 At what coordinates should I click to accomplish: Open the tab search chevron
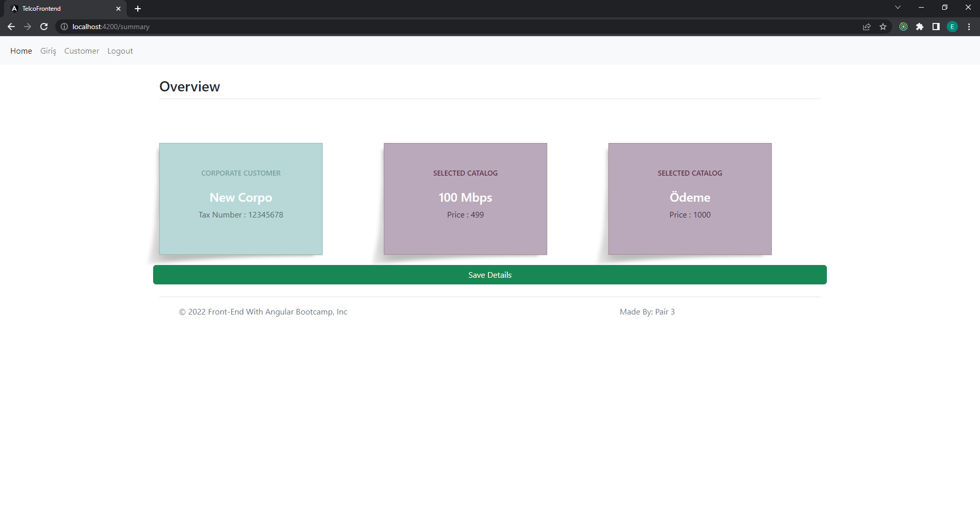tap(898, 7)
